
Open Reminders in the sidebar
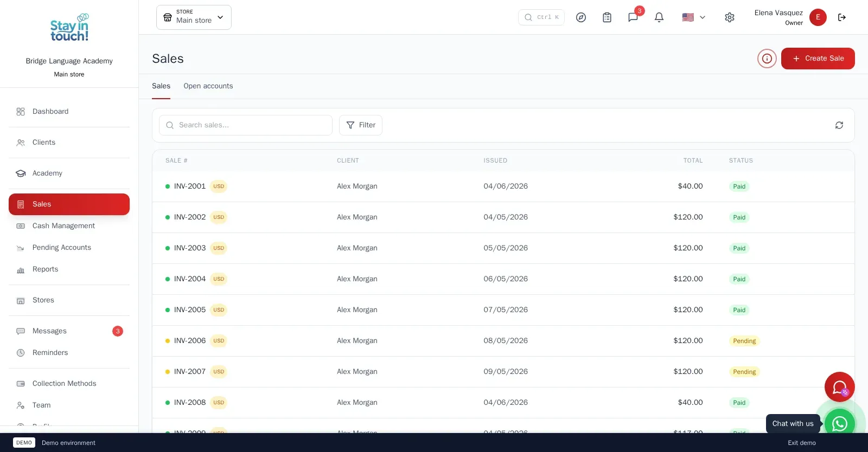(x=69, y=353)
